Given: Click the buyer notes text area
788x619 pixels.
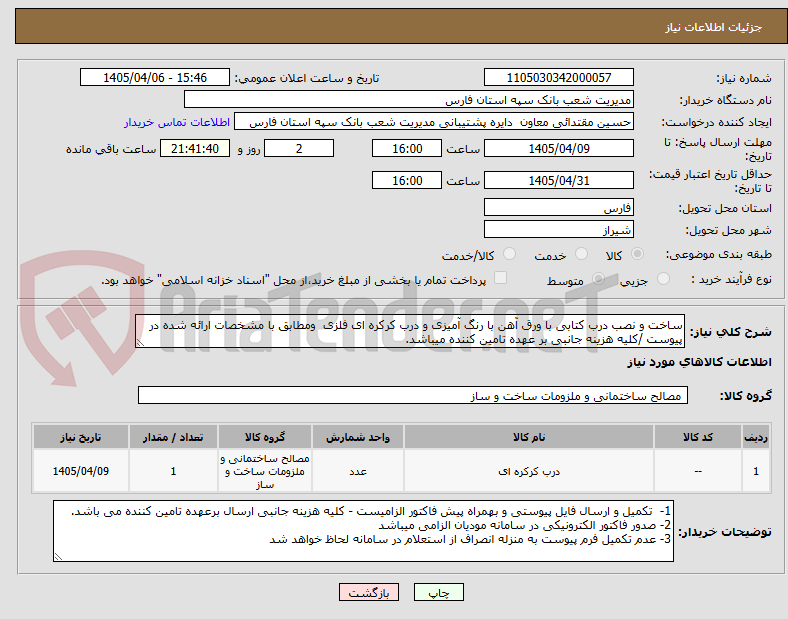Looking at the screenshot, I should 363,531.
